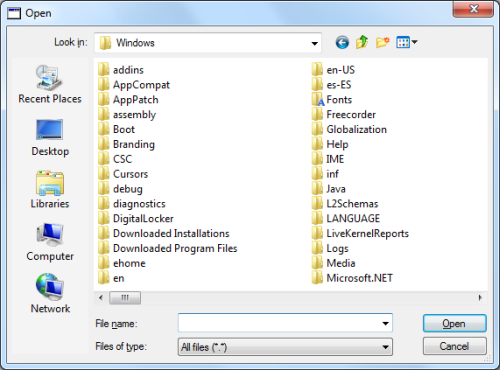Select the Branding folder name
The width and height of the screenshot is (500, 370).
coord(134,144)
